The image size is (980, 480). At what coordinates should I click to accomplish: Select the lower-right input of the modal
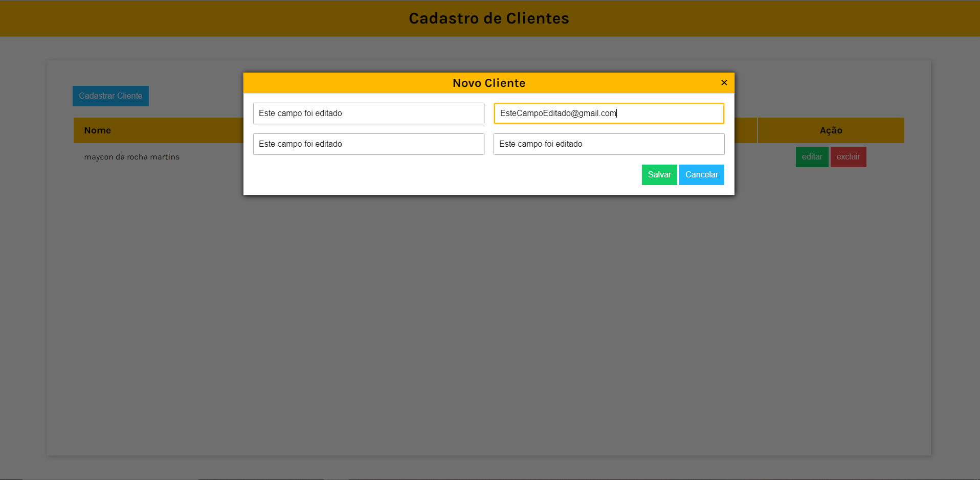coord(608,144)
